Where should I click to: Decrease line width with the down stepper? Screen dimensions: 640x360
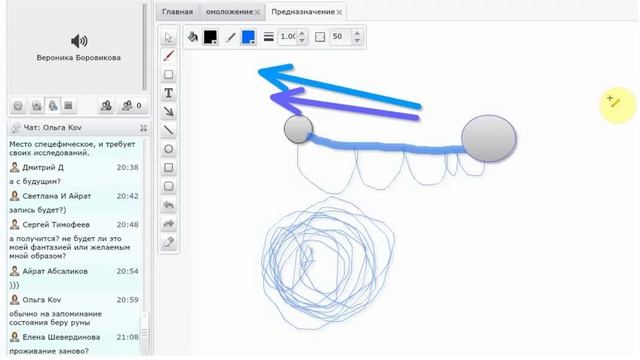point(302,41)
